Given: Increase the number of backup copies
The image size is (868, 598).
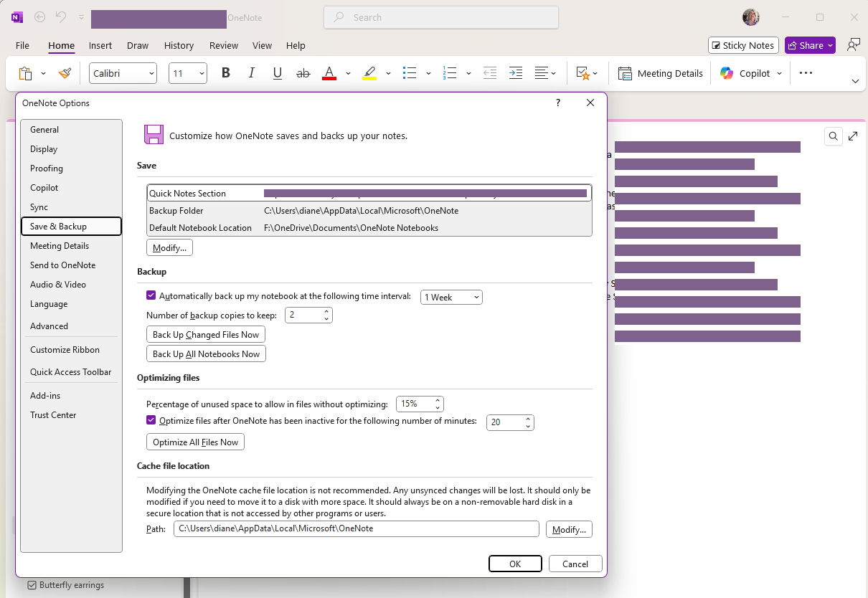Looking at the screenshot, I should (x=326, y=310).
